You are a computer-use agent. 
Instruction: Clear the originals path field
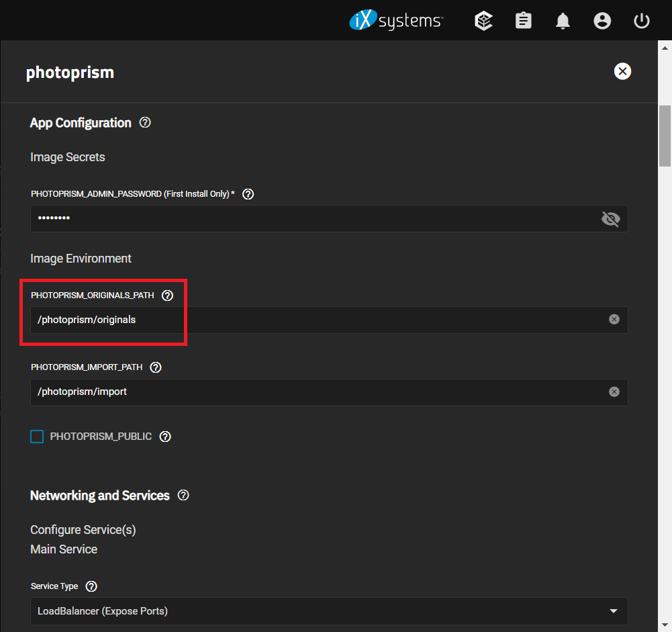pyautogui.click(x=614, y=319)
